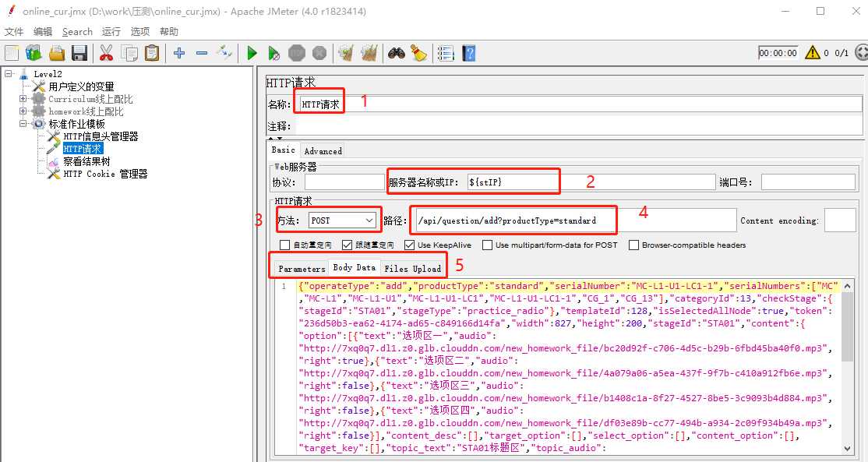This screenshot has width=868, height=462.
Task: Click the Paste clipboard icon
Action: click(x=152, y=53)
